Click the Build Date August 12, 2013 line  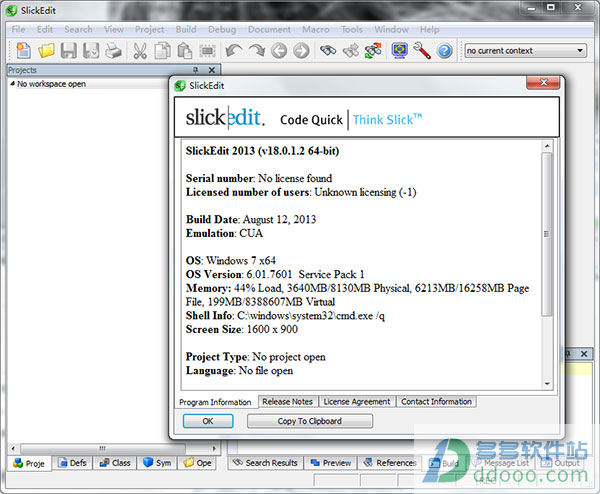(x=251, y=219)
